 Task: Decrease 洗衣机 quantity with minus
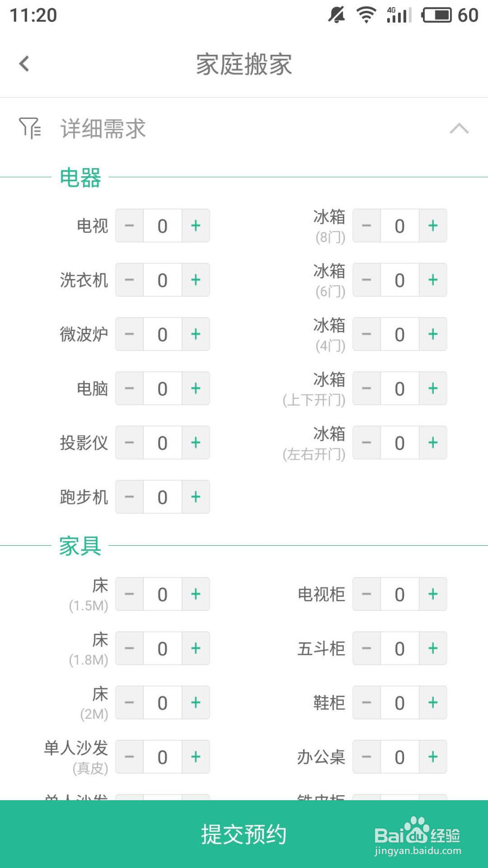130,280
